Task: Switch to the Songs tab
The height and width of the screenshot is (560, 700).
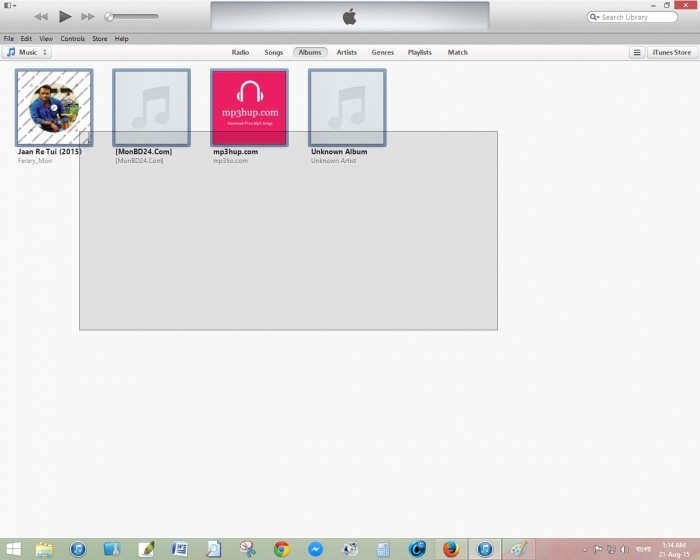Action: [273, 52]
